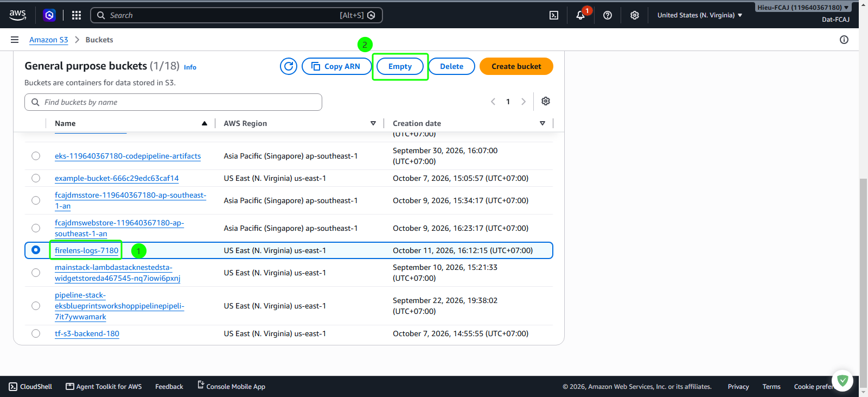Open the top bar settings gear
The height and width of the screenshot is (397, 868).
point(635,15)
